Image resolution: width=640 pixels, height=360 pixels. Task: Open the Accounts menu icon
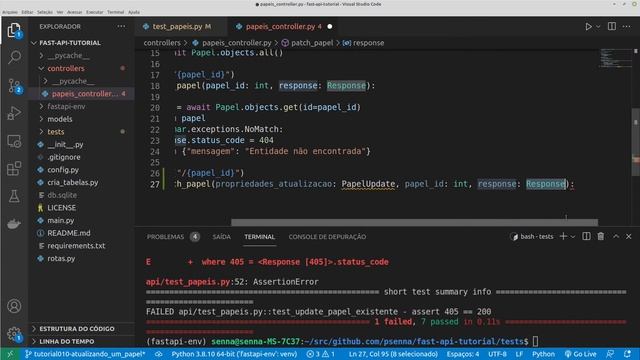14,306
